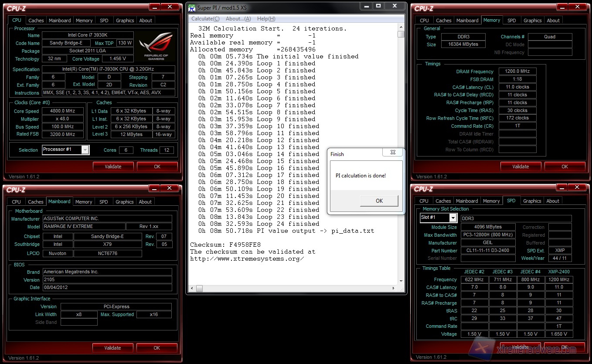The height and width of the screenshot is (364, 592).
Task: Select the Graphics tab in the CPU-Z window showing SPD
Action: click(532, 201)
